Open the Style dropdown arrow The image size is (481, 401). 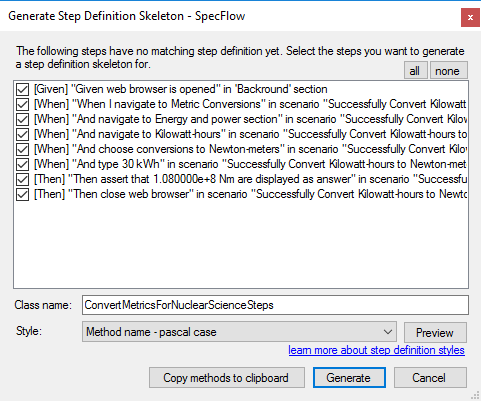click(388, 332)
